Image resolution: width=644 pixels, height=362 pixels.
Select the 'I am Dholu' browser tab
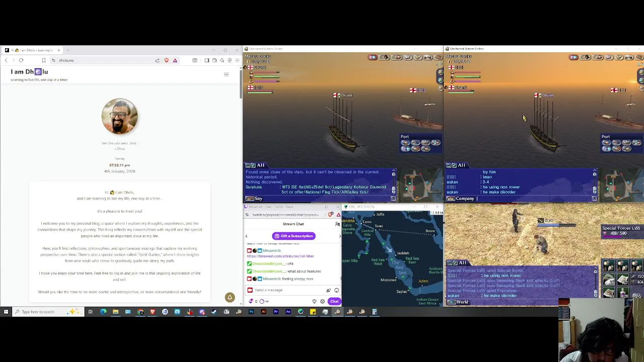point(32,50)
